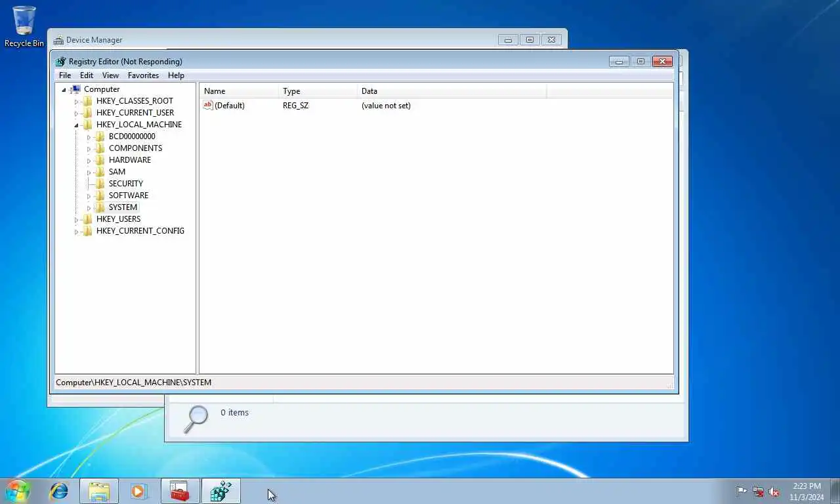Expand the HKEY_CURRENT_CONFIG node
The height and width of the screenshot is (504, 840).
pyautogui.click(x=76, y=232)
